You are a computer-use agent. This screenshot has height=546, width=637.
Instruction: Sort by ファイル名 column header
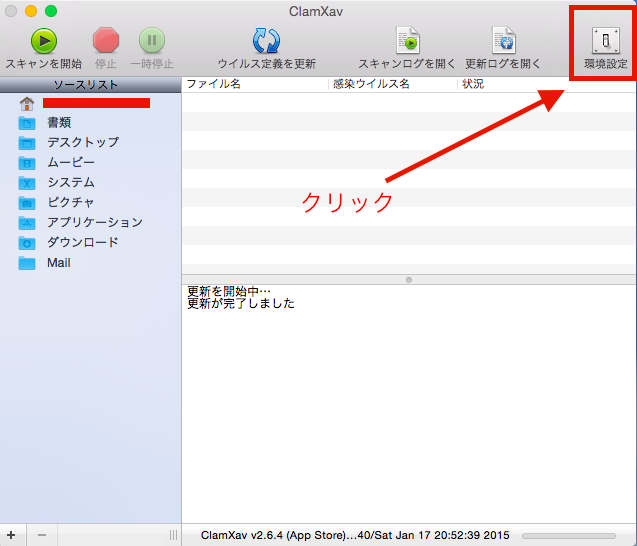click(255, 84)
